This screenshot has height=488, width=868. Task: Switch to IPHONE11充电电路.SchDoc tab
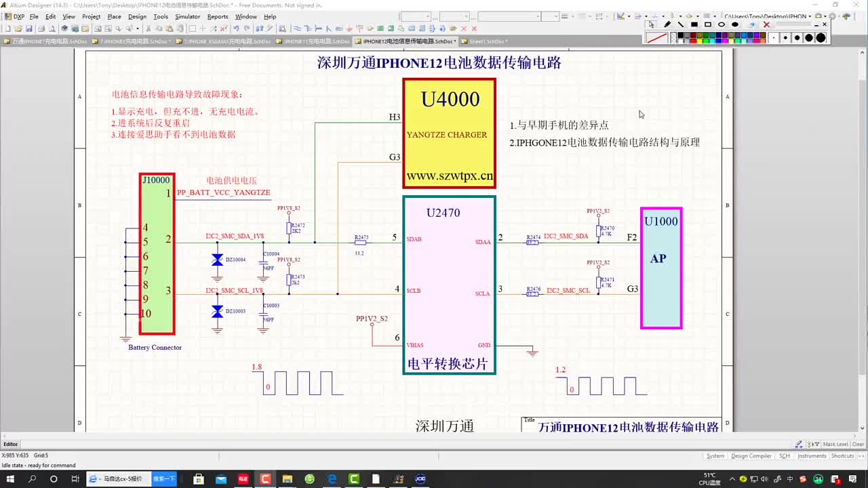click(x=314, y=41)
